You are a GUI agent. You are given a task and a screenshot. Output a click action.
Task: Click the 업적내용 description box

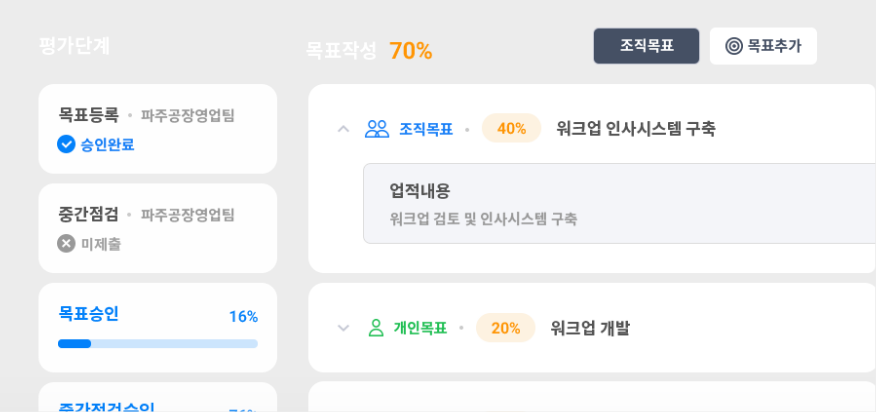[620, 203]
